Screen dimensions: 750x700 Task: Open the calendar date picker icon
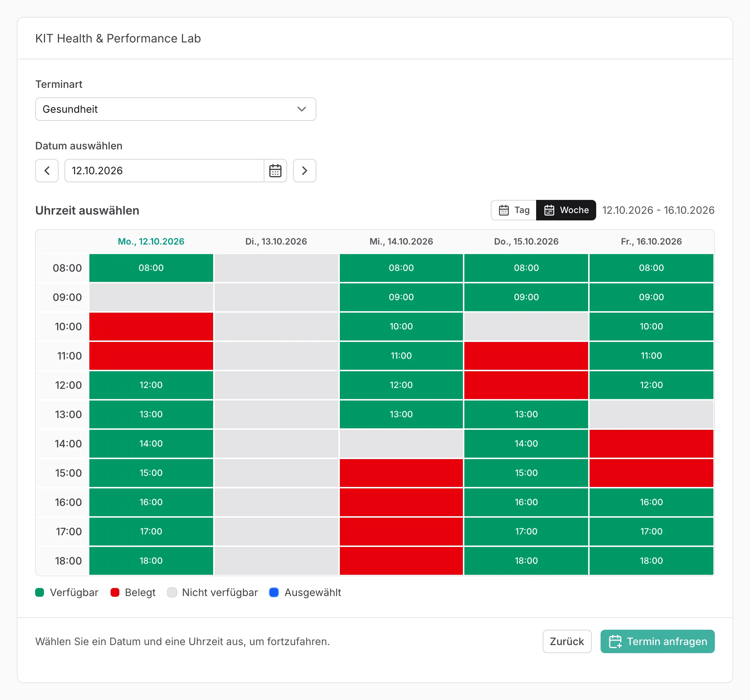[x=275, y=171]
